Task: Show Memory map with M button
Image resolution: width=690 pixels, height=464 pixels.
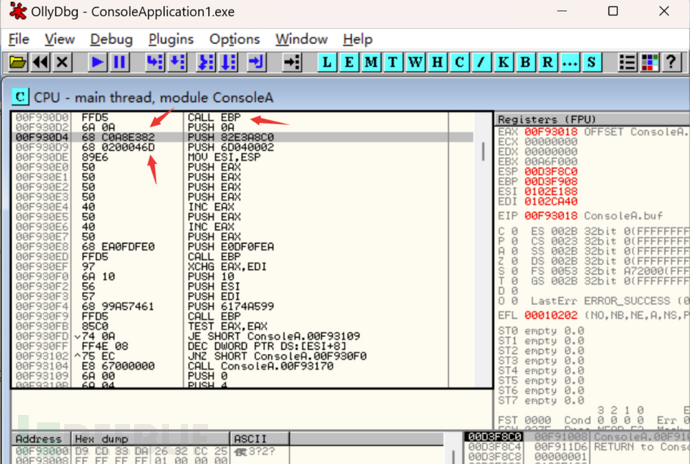Action: [371, 62]
